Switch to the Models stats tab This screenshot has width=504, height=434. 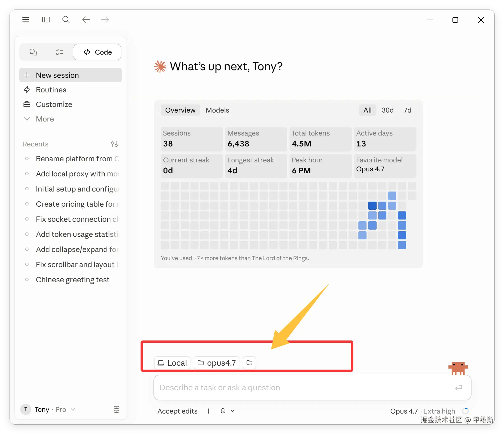217,110
